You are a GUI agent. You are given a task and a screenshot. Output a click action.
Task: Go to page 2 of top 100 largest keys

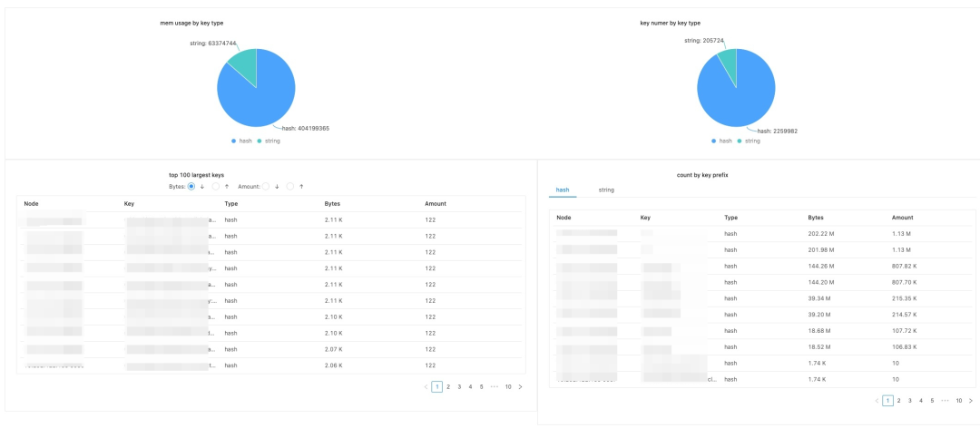[x=448, y=386]
